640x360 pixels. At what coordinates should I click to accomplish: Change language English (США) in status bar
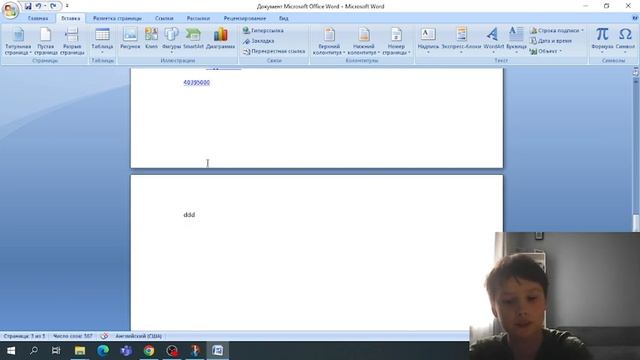coord(139,336)
